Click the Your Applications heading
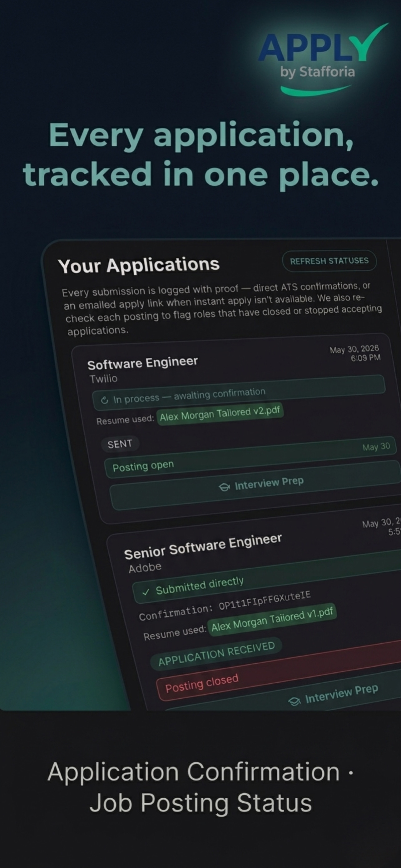 click(139, 265)
